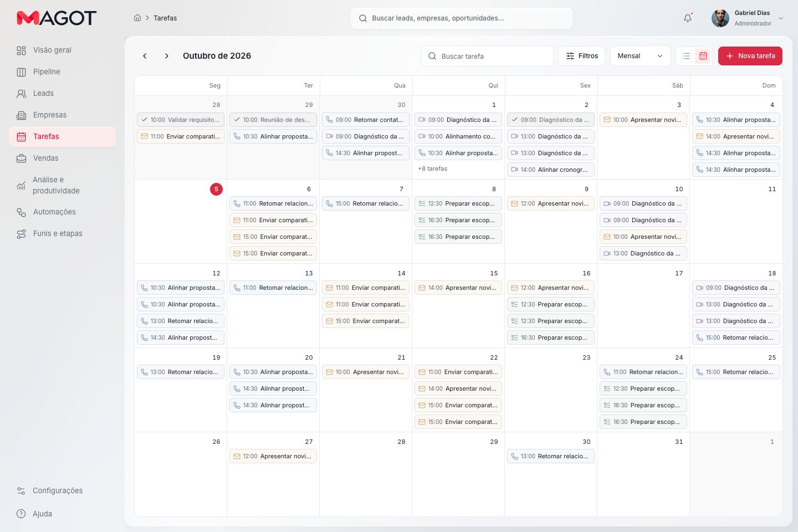Click the Automações icon
This screenshot has width=798, height=532.
21,212
